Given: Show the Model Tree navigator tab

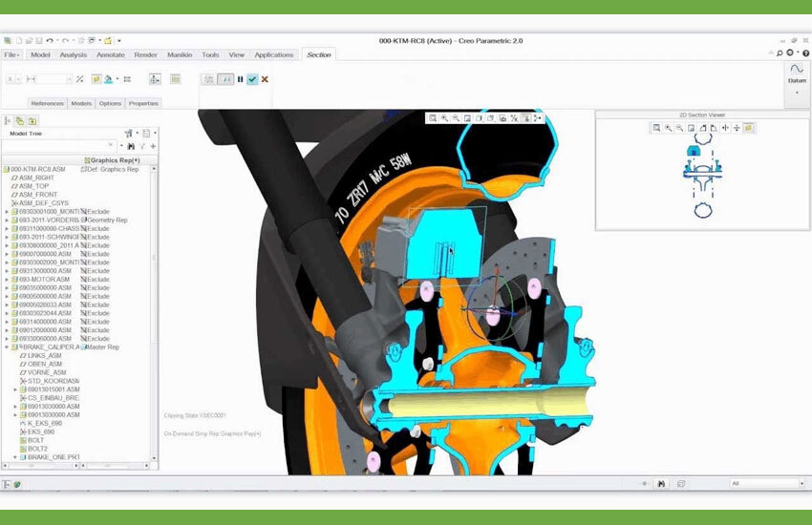Looking at the screenshot, I should [8, 121].
